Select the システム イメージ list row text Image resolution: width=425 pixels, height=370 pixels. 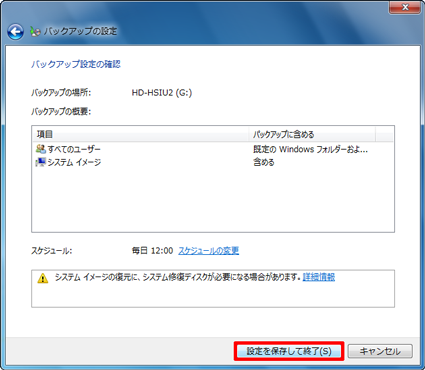[x=74, y=162]
